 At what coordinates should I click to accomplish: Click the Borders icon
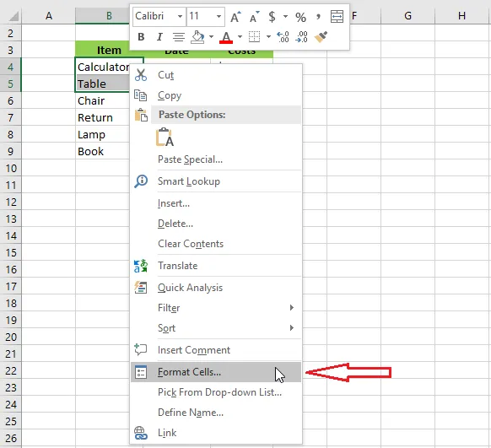coord(254,36)
